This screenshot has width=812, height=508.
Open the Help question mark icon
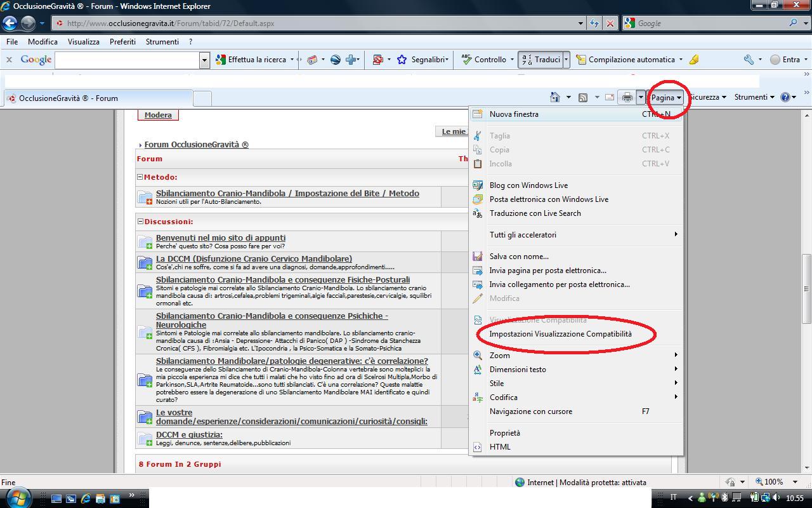pos(785,97)
